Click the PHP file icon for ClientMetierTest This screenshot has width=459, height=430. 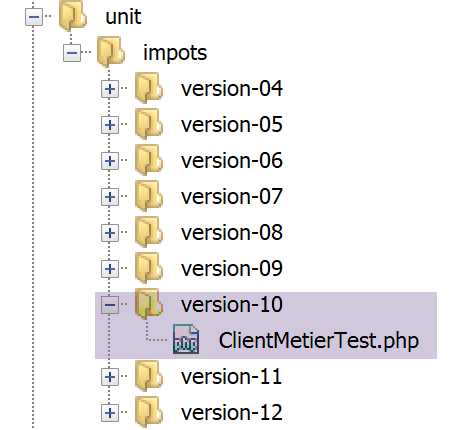(186, 340)
